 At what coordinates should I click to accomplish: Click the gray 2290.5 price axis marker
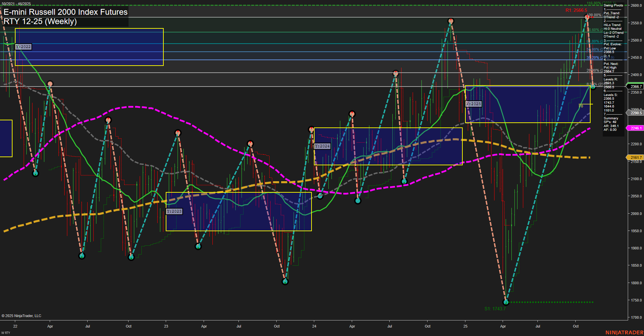click(x=636, y=113)
